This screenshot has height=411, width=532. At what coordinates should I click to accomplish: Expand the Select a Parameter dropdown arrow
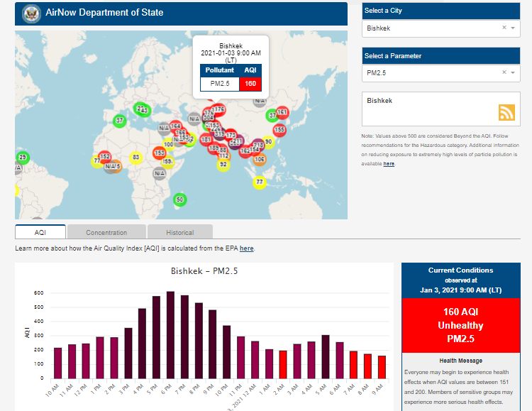(x=513, y=72)
